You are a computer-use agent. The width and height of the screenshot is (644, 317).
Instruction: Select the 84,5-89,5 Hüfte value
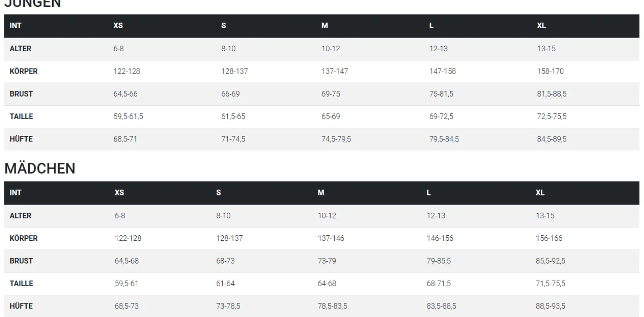pos(552,139)
